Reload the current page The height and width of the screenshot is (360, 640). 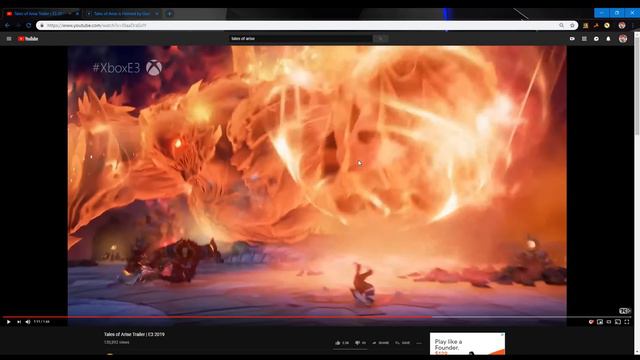[29, 25]
